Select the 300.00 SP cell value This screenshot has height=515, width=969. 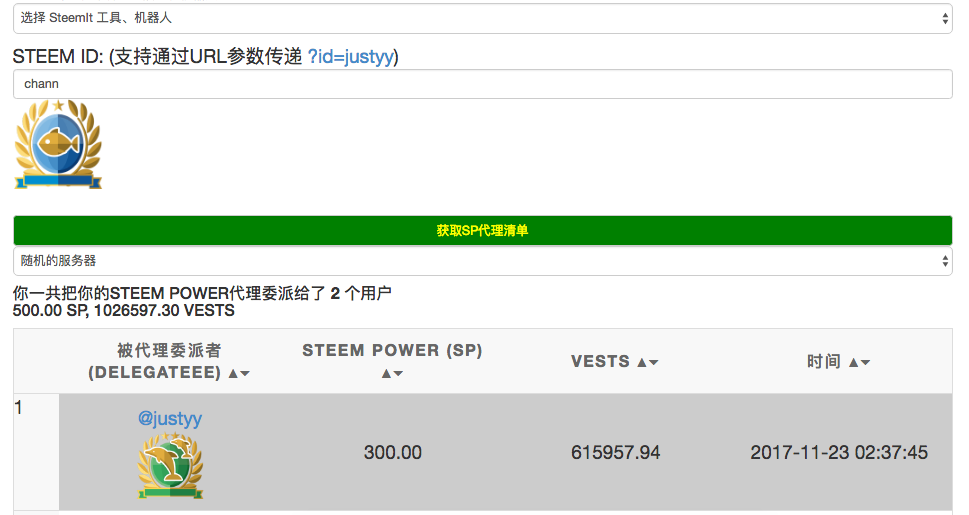393,453
